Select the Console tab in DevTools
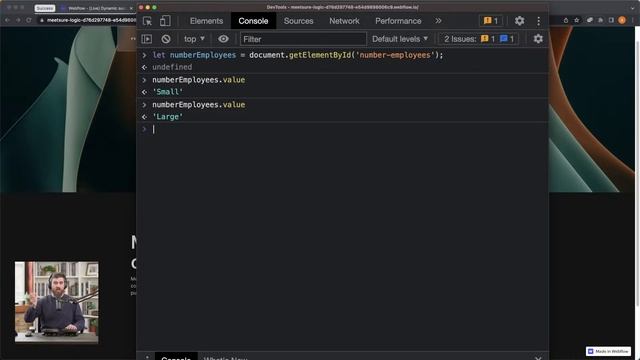The image size is (640, 360). pyautogui.click(x=253, y=21)
